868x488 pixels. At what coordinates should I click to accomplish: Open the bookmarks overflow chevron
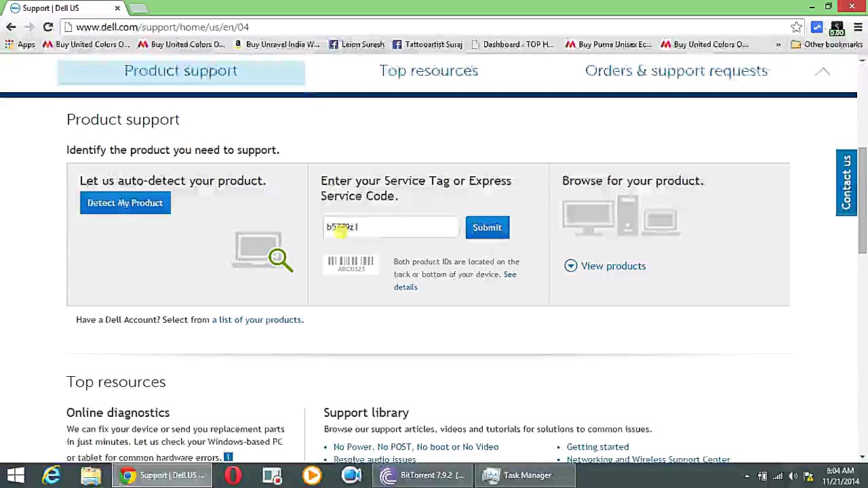point(778,44)
